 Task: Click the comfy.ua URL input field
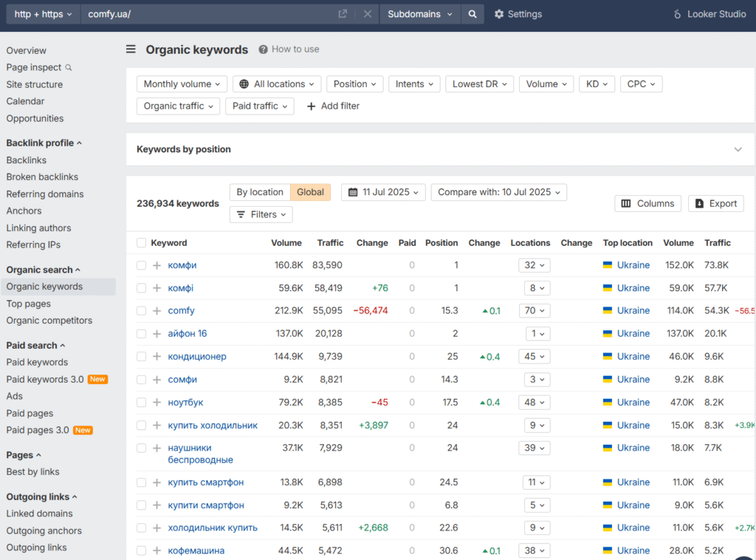tap(207, 14)
